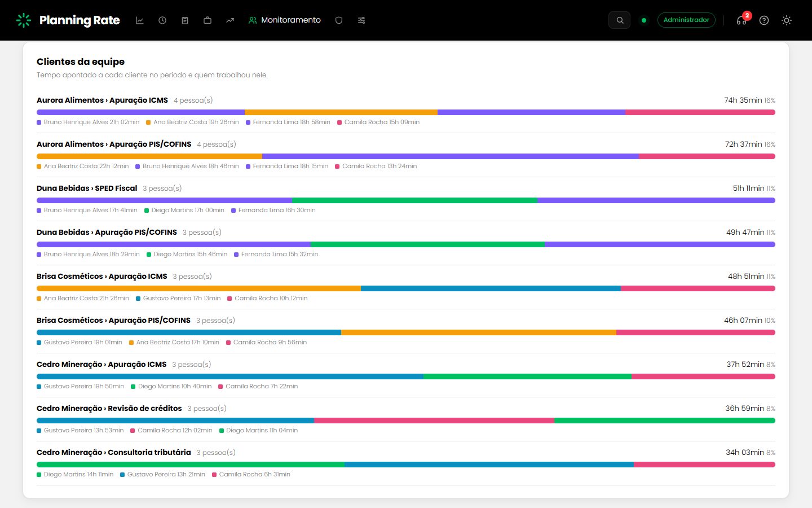This screenshot has height=508, width=812.
Task: Click the search button in header
Action: coord(620,20)
